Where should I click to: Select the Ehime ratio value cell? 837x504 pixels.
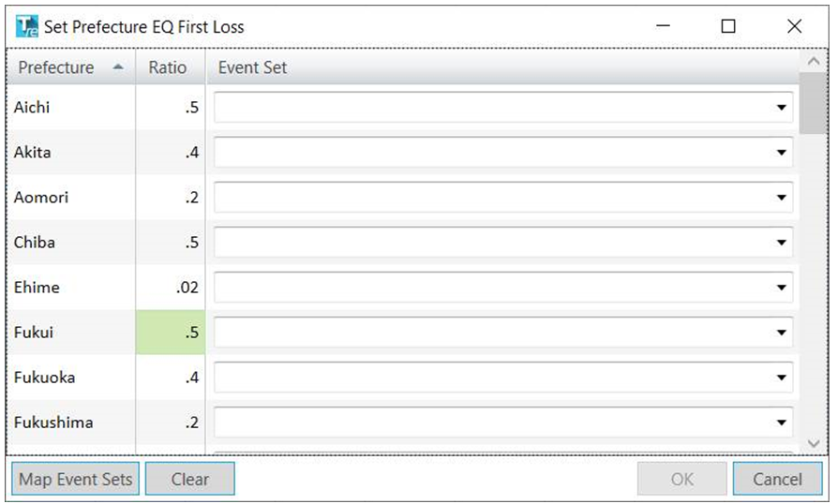tap(171, 288)
